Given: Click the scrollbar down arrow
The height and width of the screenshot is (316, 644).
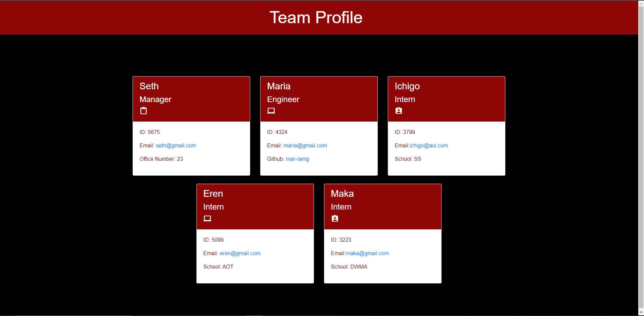Looking at the screenshot, I should click(641, 312).
